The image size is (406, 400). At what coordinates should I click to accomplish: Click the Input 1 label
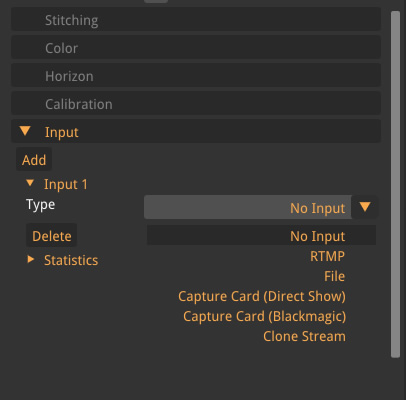(66, 184)
